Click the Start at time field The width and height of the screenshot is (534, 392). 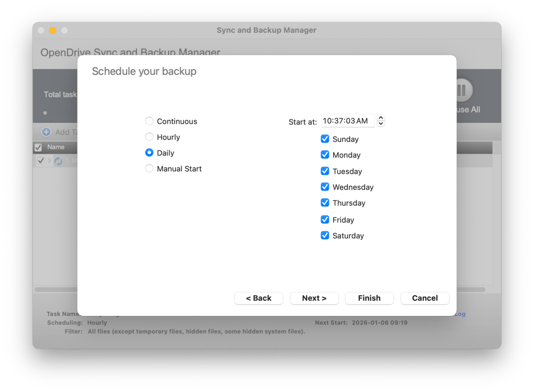tap(347, 121)
